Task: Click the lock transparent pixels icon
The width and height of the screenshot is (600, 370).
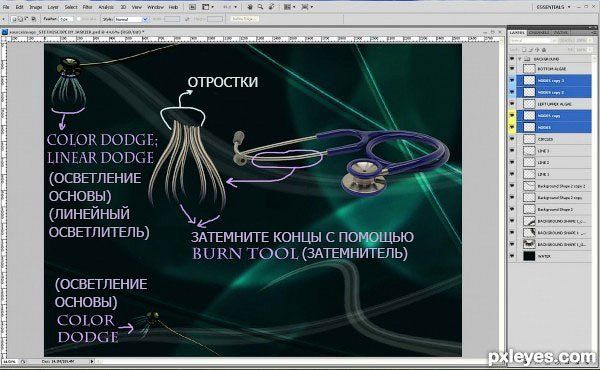Action: (524, 50)
